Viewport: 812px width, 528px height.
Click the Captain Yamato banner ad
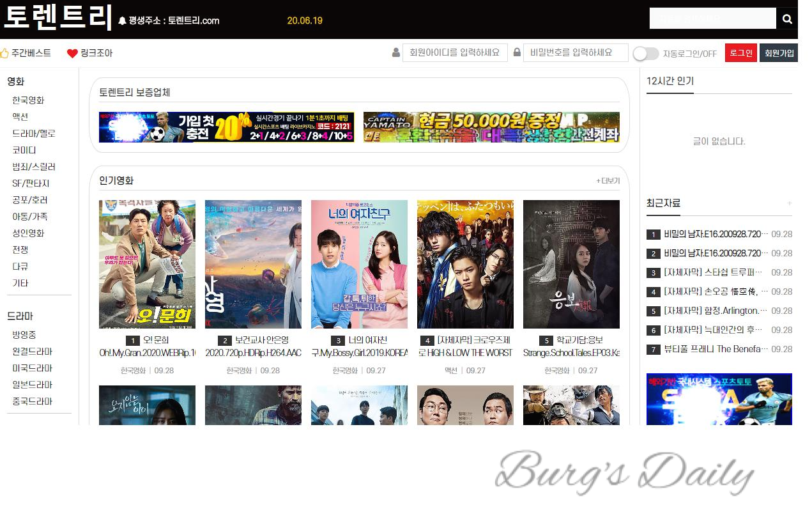491,127
